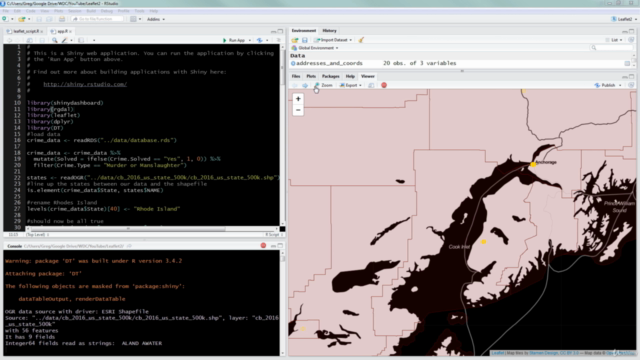640x360 pixels.
Task: Click the Viewer show in new window icon
Action: point(371,85)
